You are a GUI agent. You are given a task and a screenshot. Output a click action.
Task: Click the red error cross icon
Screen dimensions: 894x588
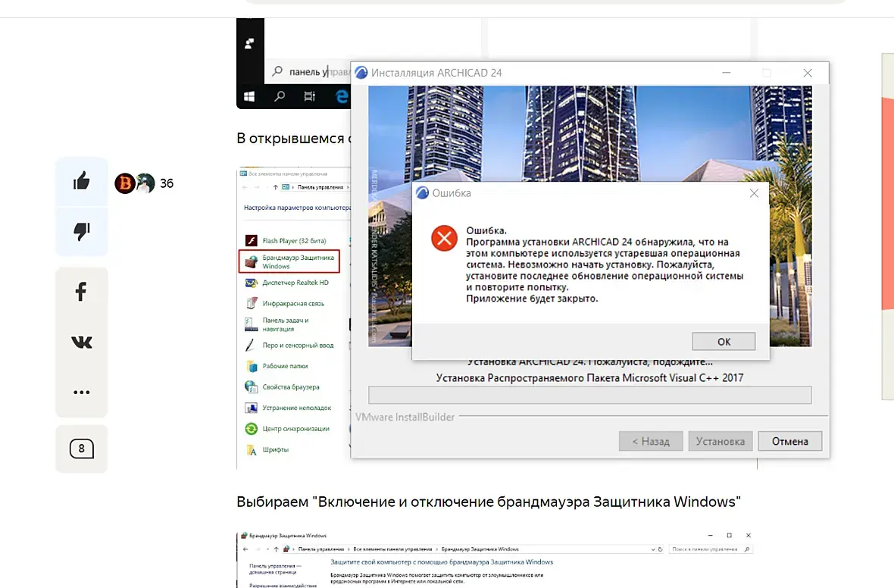click(444, 239)
